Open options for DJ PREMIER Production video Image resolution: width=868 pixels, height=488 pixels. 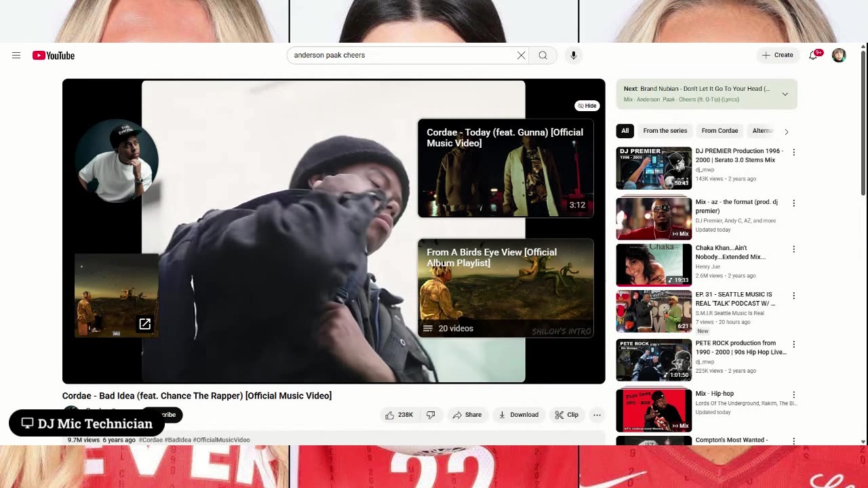[793, 152]
